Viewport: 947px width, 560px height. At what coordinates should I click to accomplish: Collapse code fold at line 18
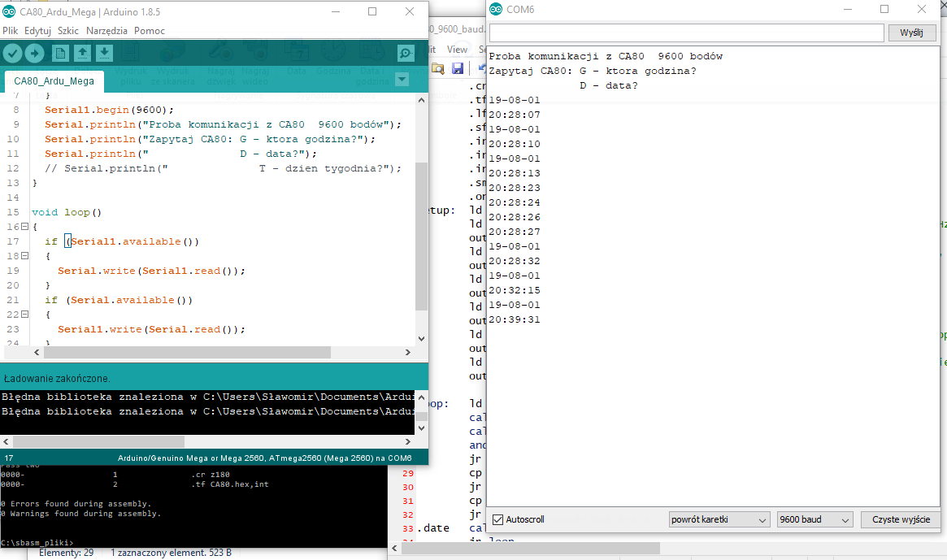coord(24,255)
